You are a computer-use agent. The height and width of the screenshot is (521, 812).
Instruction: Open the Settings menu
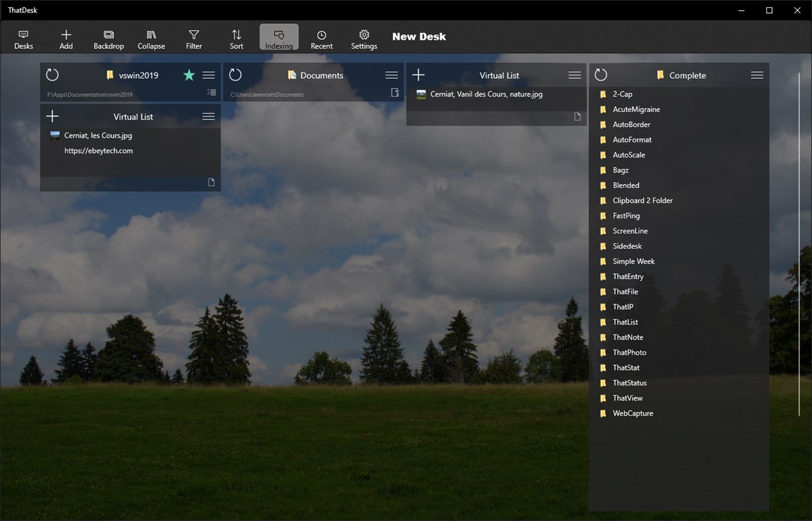(364, 38)
